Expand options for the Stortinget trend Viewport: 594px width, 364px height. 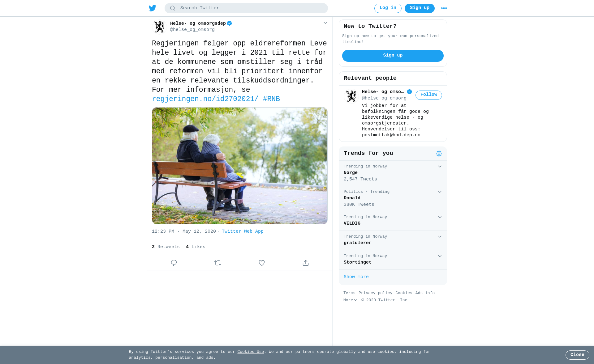440,256
